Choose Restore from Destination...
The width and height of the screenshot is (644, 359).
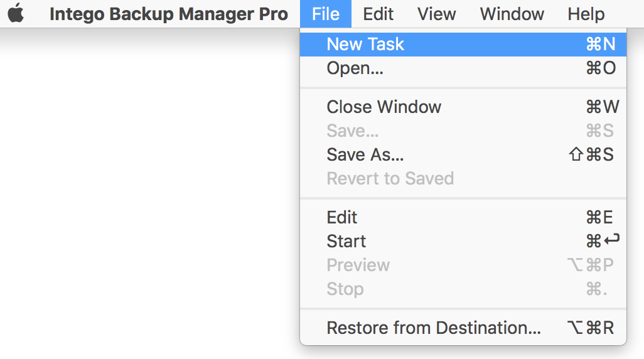(x=463, y=328)
